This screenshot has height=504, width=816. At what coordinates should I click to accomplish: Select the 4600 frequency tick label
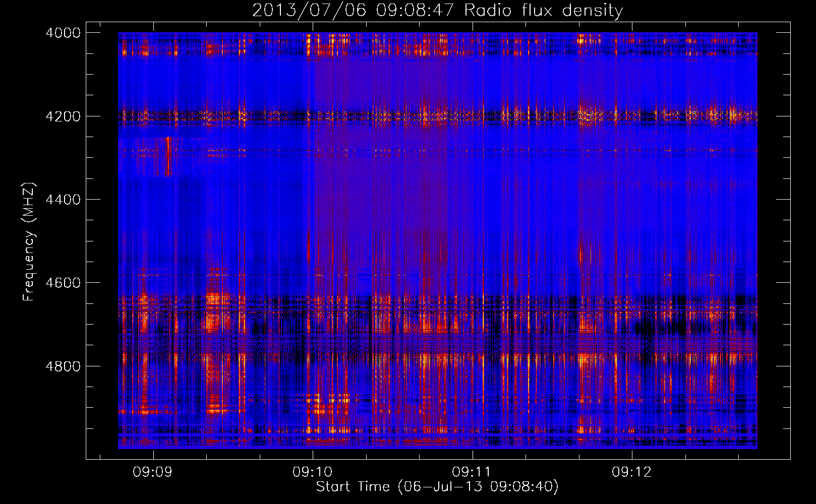coord(63,283)
